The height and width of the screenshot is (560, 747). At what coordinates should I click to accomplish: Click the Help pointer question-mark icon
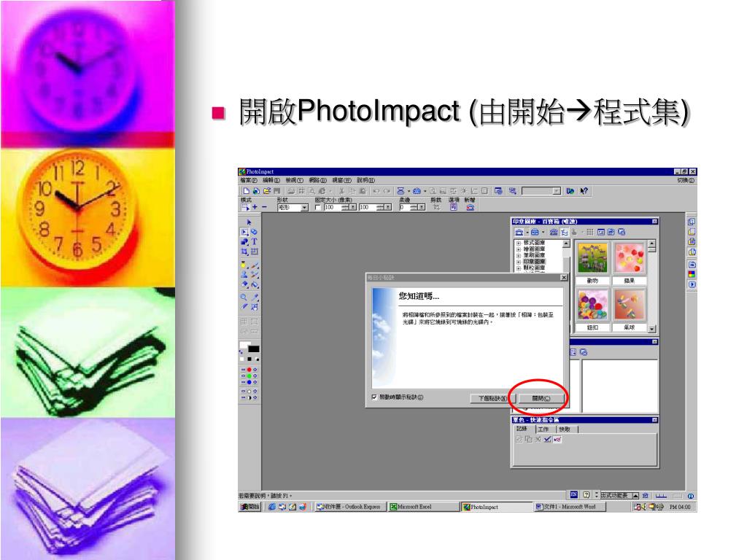click(x=584, y=191)
